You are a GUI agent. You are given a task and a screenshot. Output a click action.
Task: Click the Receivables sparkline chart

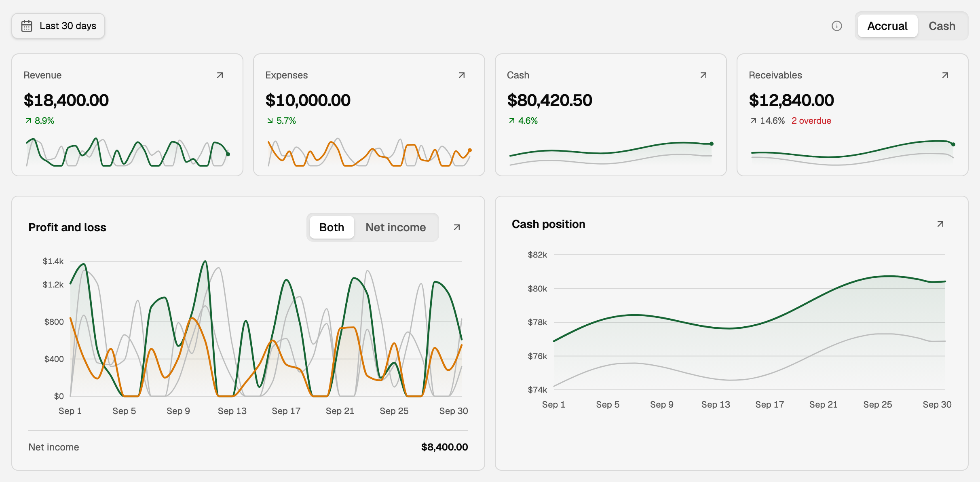tap(853, 153)
